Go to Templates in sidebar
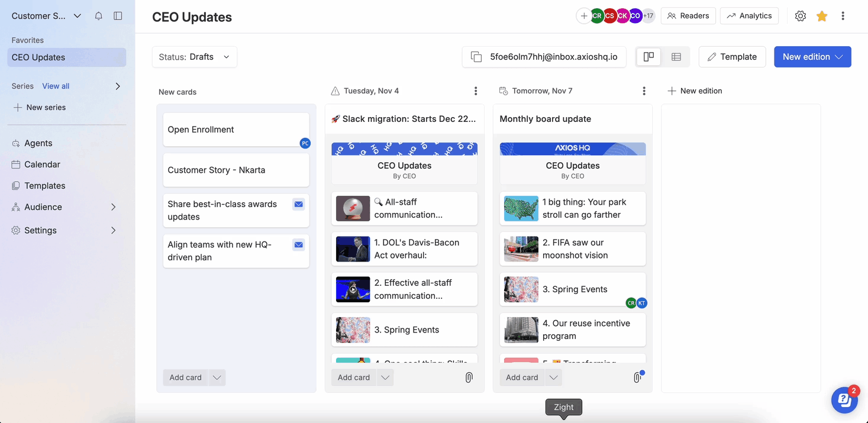Image resolution: width=868 pixels, height=423 pixels. 44,186
